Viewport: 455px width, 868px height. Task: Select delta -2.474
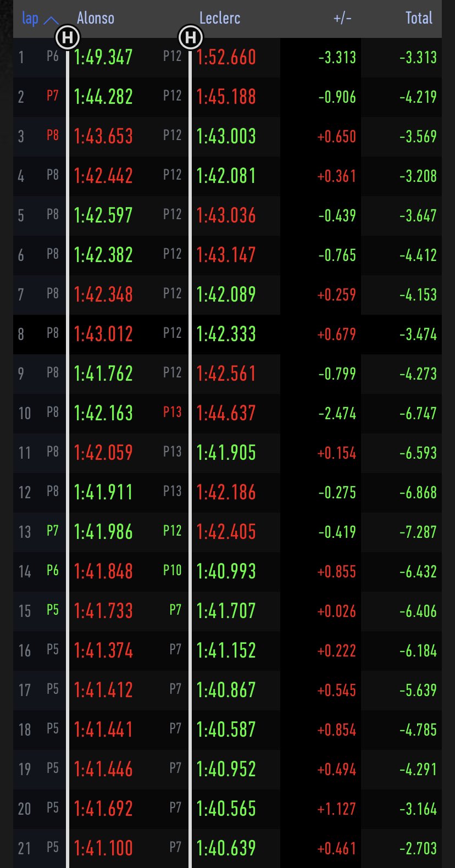pyautogui.click(x=337, y=414)
